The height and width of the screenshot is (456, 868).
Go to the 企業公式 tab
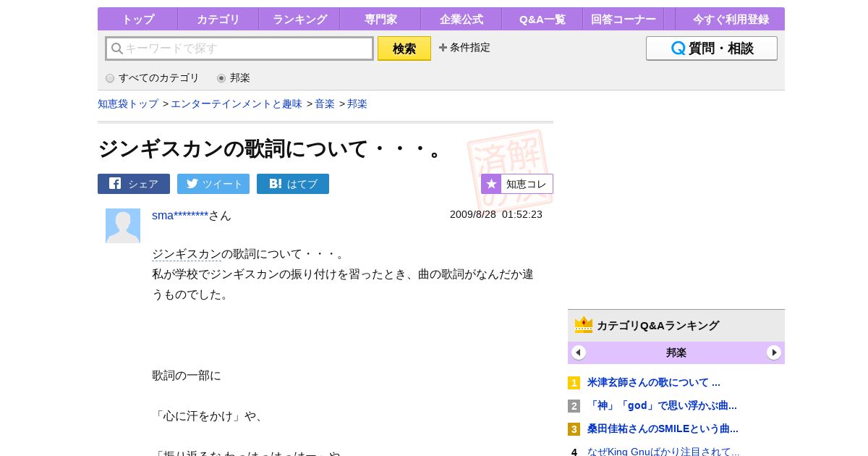click(461, 20)
